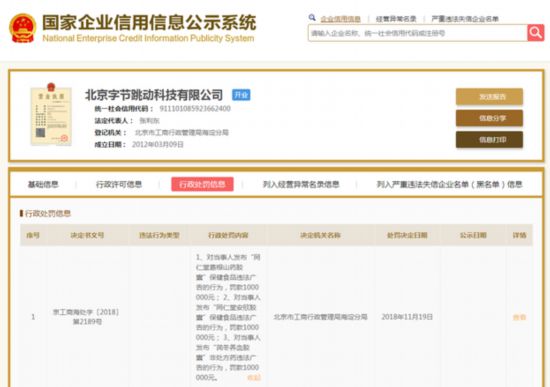Viewport: 550px width, 387px height.
Task: Switch to the 行政许可信息 tab
Action: (119, 184)
